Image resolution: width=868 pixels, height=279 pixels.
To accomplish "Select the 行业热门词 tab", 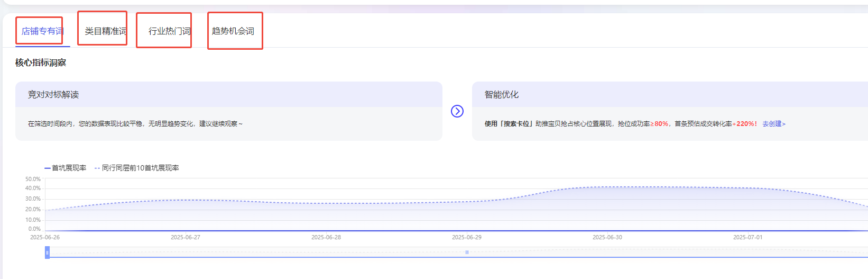I will [169, 31].
